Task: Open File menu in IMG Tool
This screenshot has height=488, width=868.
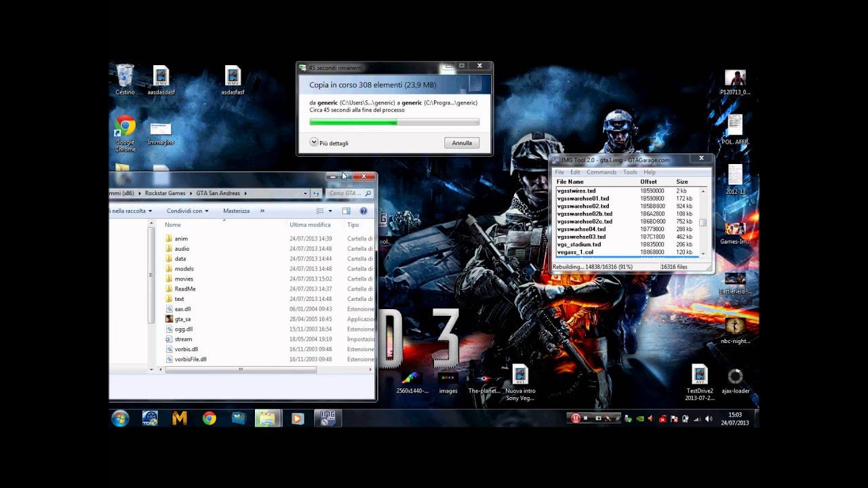Action: (559, 172)
